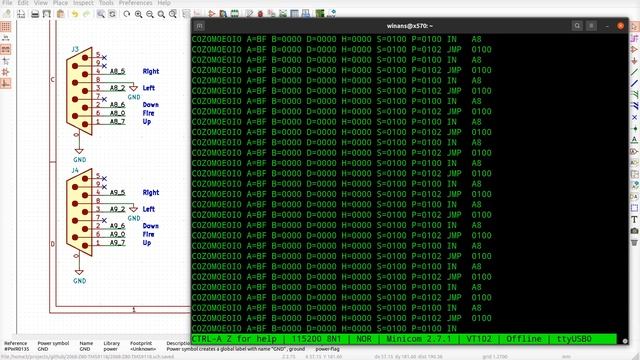The image size is (640, 360).
Task: Click Undo icon
Action: [75, 14]
